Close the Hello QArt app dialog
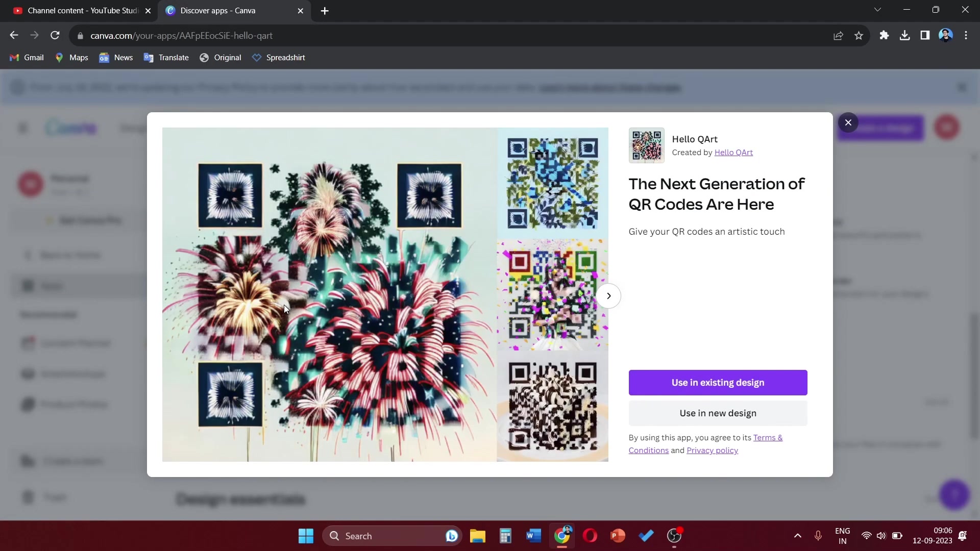 coord(848,122)
